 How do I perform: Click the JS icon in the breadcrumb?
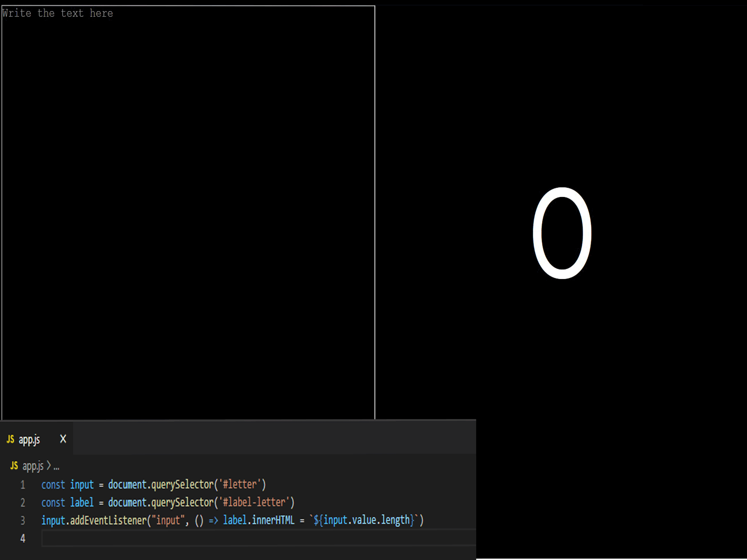click(14, 466)
